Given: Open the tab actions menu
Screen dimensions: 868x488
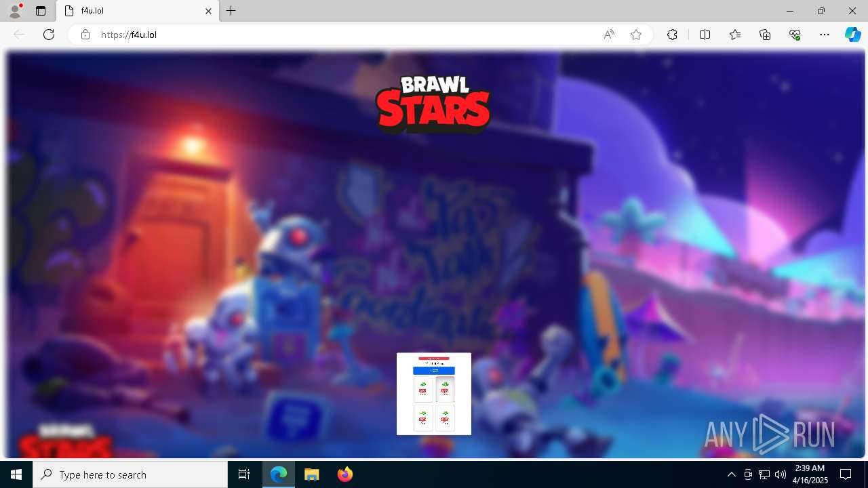Looking at the screenshot, I should point(41,11).
